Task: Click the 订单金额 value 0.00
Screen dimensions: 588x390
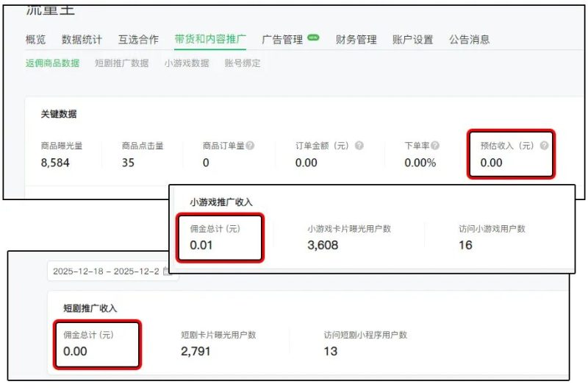Action: pyautogui.click(x=306, y=163)
